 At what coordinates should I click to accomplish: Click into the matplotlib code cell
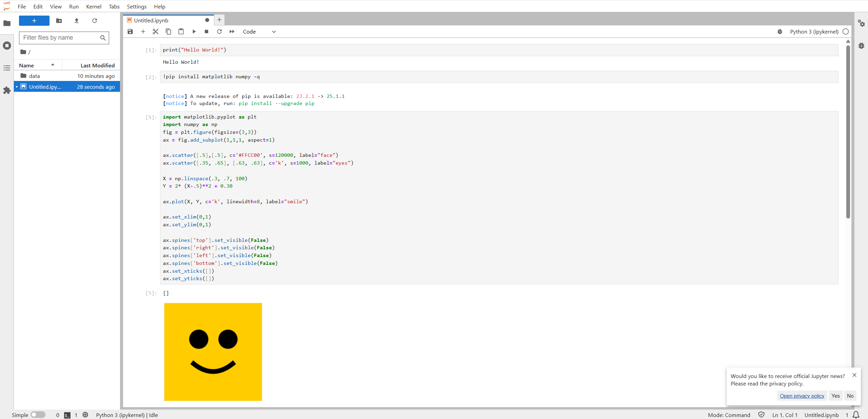click(499, 198)
